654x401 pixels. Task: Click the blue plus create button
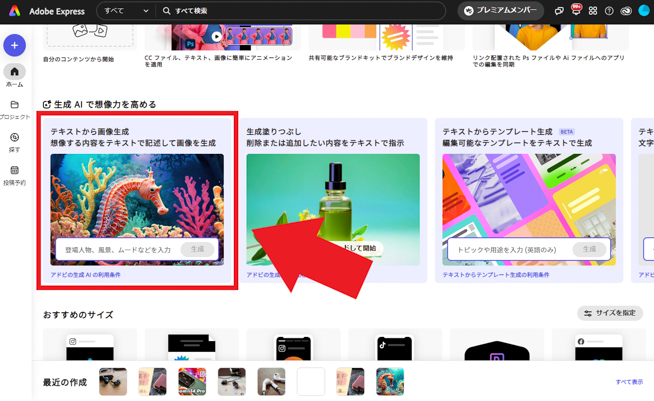[14, 45]
